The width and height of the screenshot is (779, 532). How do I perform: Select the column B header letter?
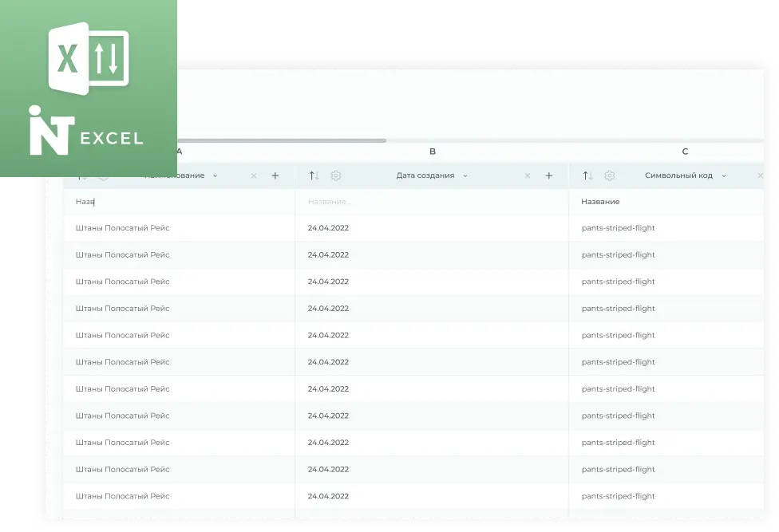click(433, 151)
